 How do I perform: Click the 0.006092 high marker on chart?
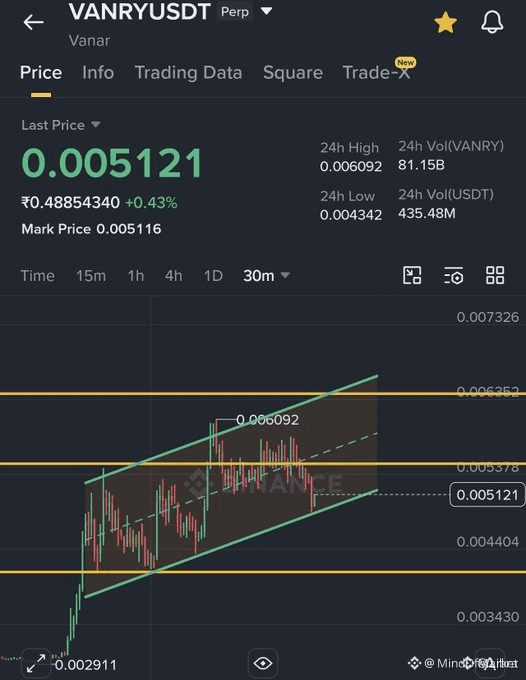(267, 420)
